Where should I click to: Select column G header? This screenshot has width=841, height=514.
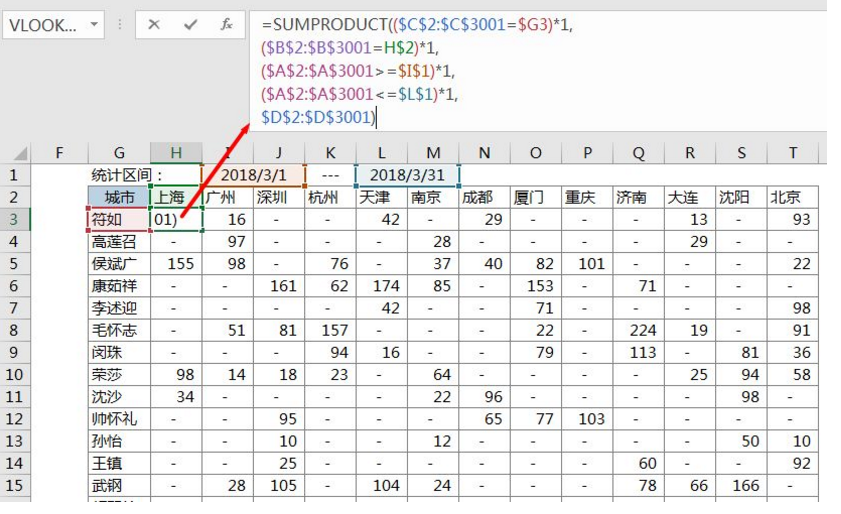point(119,153)
